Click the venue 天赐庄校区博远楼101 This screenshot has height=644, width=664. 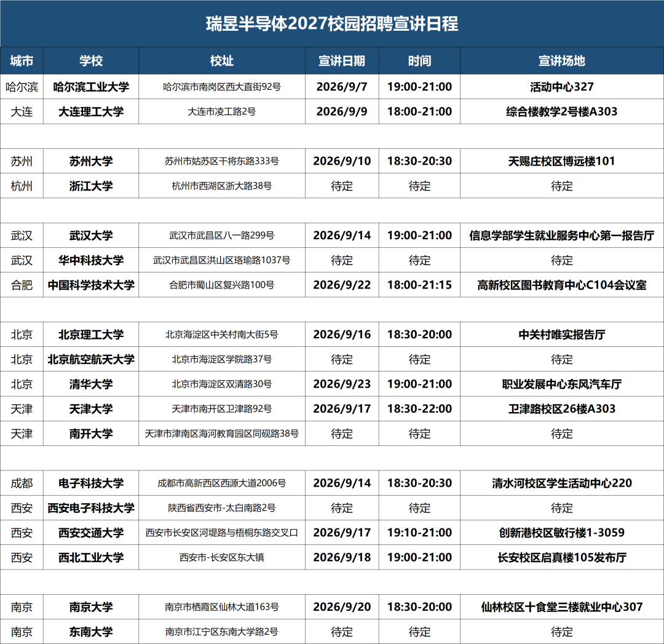coord(562,161)
